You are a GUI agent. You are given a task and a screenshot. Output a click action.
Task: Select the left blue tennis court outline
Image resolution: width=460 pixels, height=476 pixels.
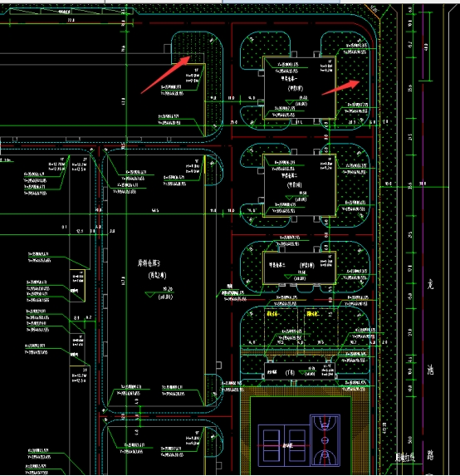click(271, 445)
